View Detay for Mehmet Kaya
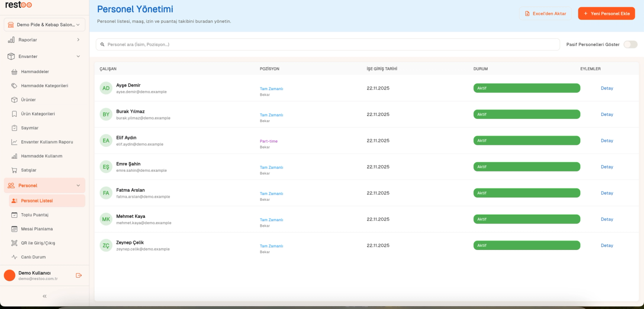The height and width of the screenshot is (309, 644). pos(607,220)
